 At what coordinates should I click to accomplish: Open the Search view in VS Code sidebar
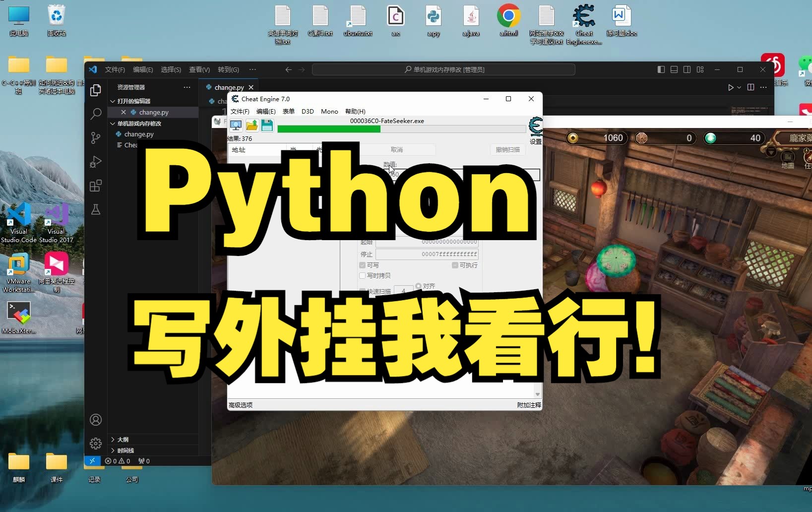point(96,114)
